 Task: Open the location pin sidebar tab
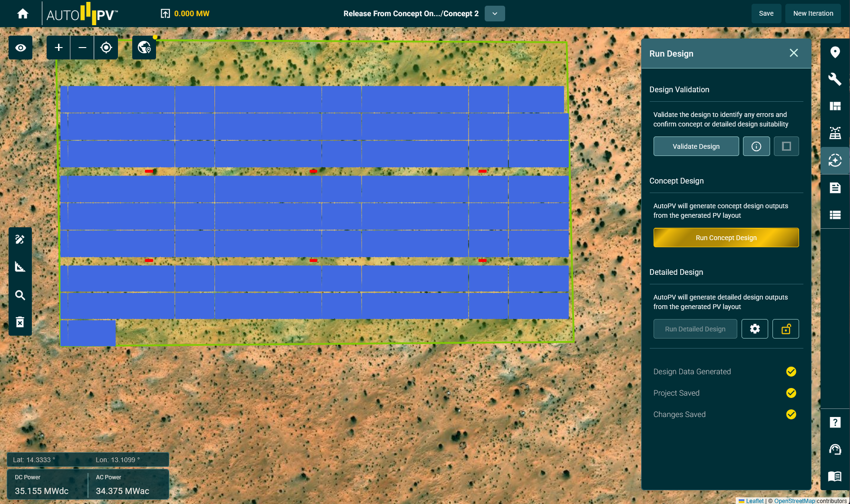tap(835, 52)
